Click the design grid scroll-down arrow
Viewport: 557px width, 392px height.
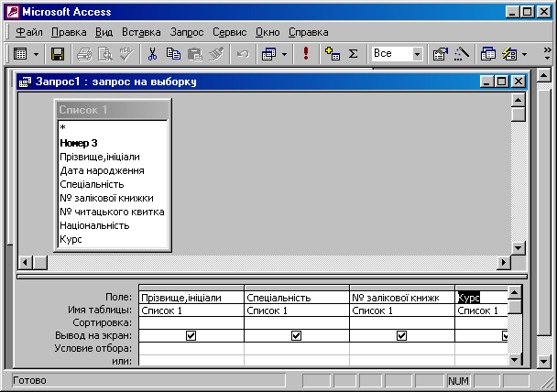(514, 360)
